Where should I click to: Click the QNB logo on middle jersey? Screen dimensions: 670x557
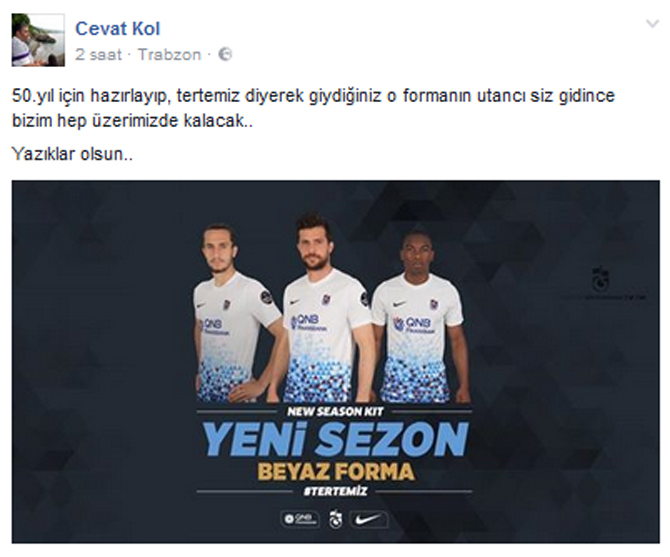tap(309, 323)
